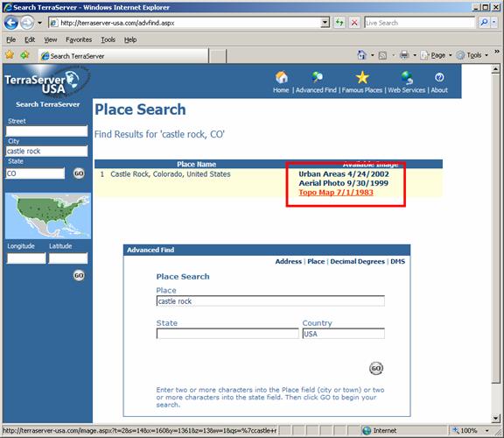Click the page scrollbar down arrow
This screenshot has height=438, width=504.
pos(495,418)
